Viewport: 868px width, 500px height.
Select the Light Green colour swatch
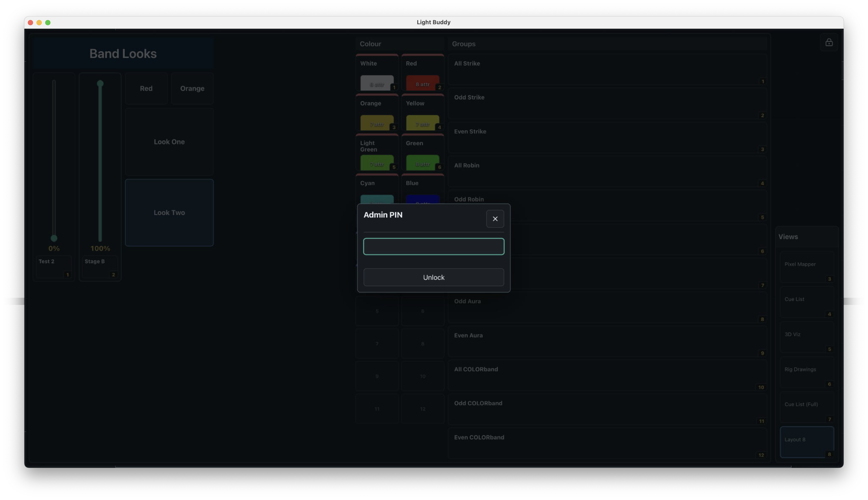(377, 152)
